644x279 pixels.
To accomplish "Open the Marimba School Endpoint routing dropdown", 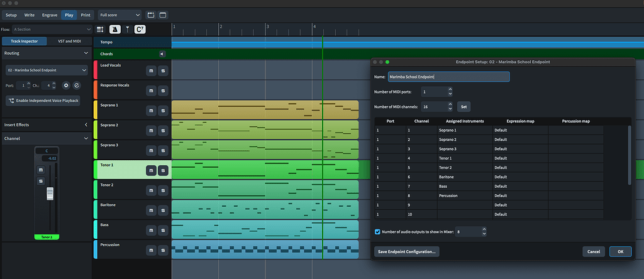I will [x=47, y=70].
